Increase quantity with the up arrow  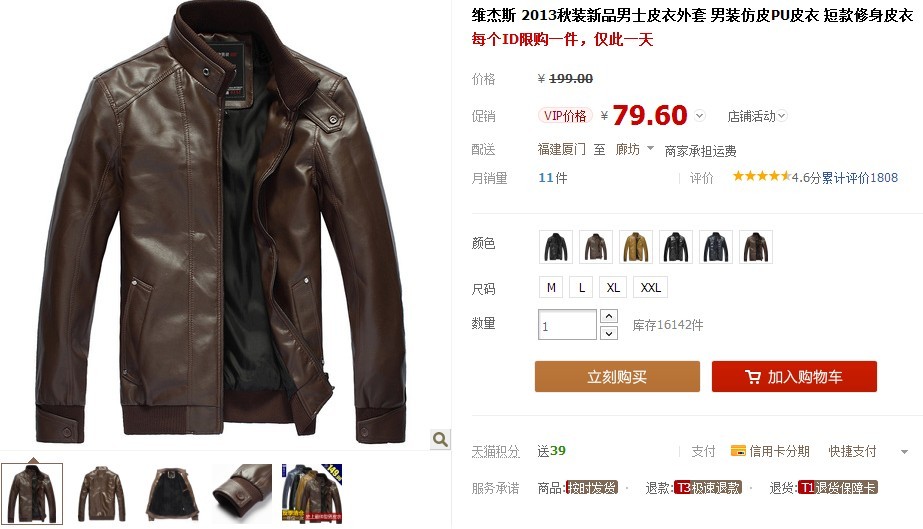pyautogui.click(x=609, y=316)
